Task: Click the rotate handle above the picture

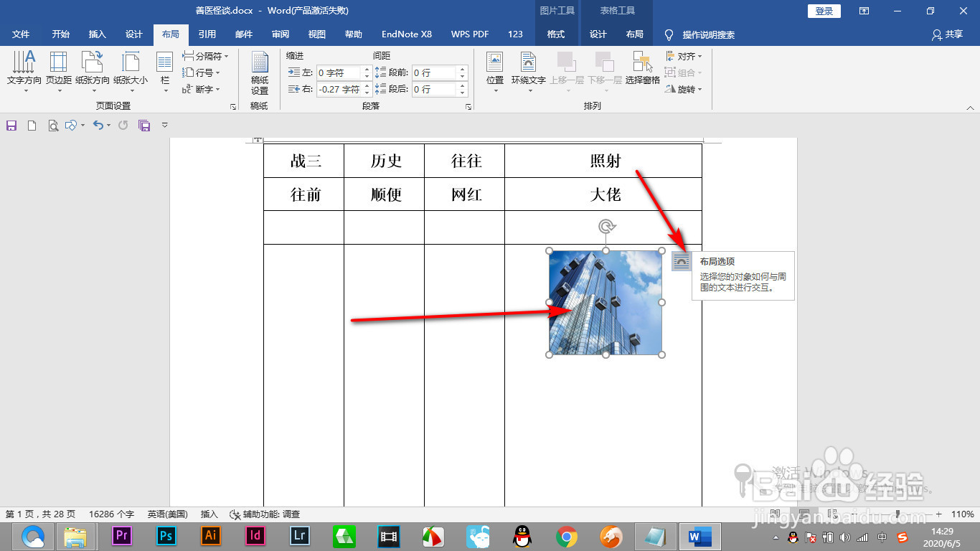Action: click(607, 227)
